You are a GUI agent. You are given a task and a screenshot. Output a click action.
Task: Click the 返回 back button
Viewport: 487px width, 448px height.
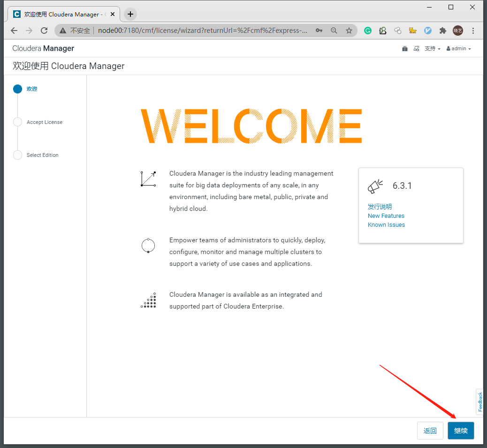(430, 431)
